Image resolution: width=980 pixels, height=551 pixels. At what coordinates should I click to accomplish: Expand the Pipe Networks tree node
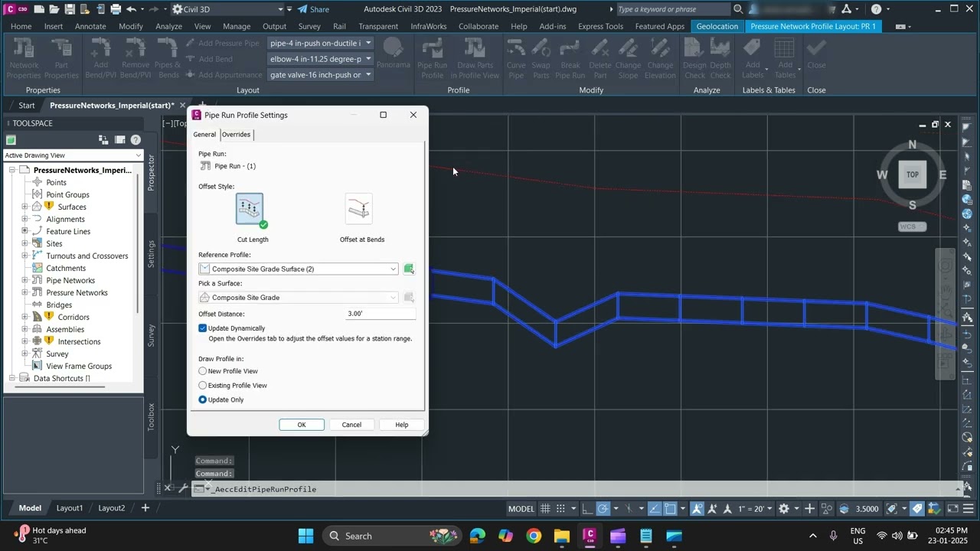(24, 280)
